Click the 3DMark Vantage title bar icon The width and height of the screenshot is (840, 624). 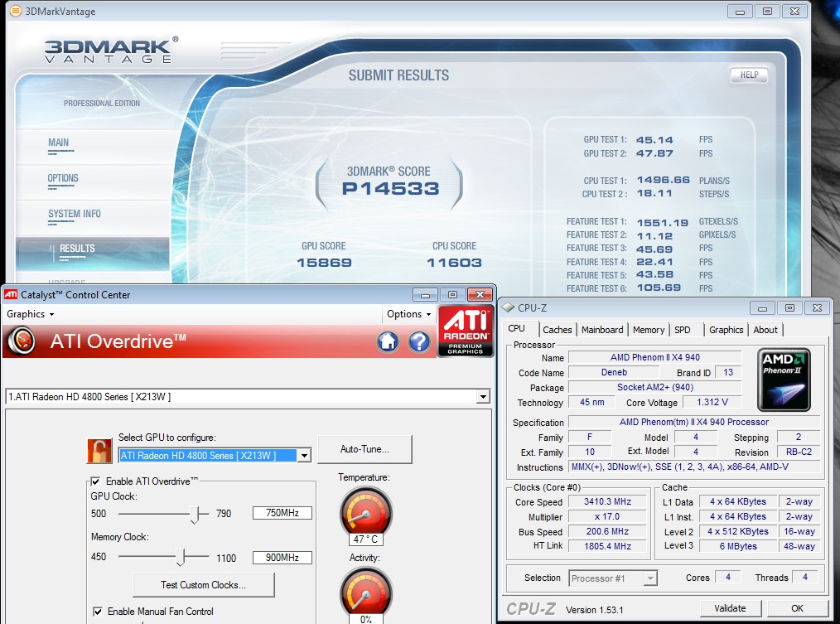16,11
